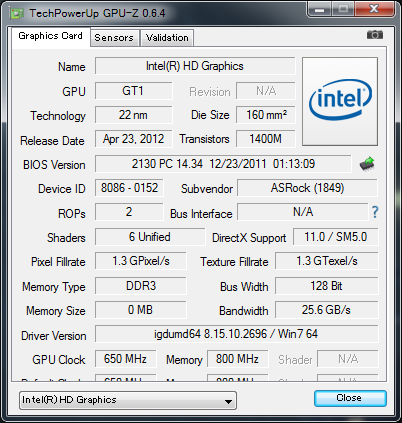Image resolution: width=402 pixels, height=423 pixels.
Task: Click the Bus Interface N/A field
Action: point(303,212)
